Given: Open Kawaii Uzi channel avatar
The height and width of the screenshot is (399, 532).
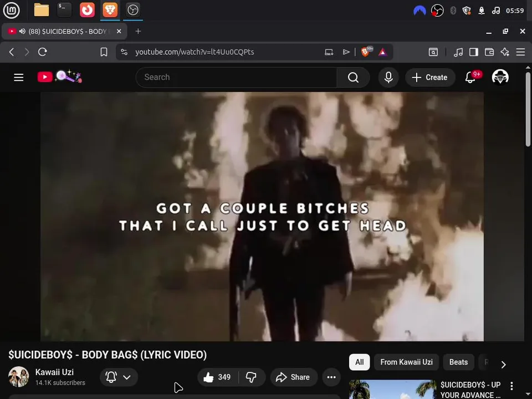Looking at the screenshot, I should click(19, 377).
